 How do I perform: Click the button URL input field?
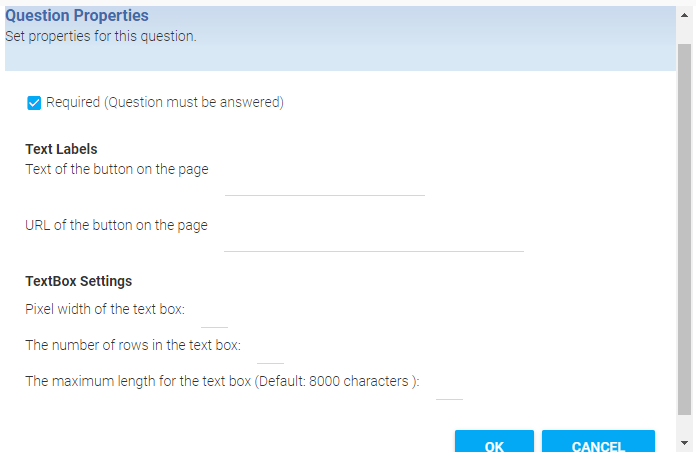click(x=373, y=240)
